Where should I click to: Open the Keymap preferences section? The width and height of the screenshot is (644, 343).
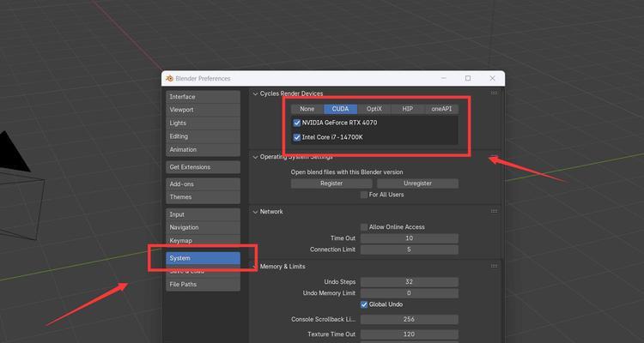point(203,241)
